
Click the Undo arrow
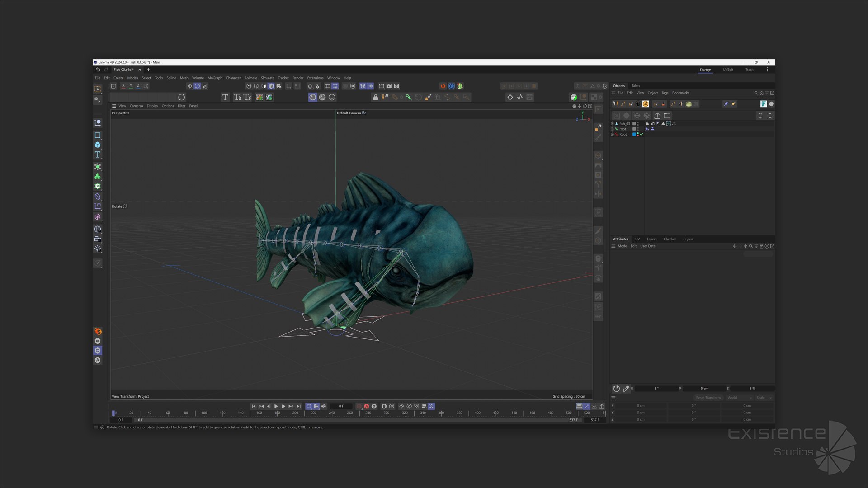(x=98, y=70)
